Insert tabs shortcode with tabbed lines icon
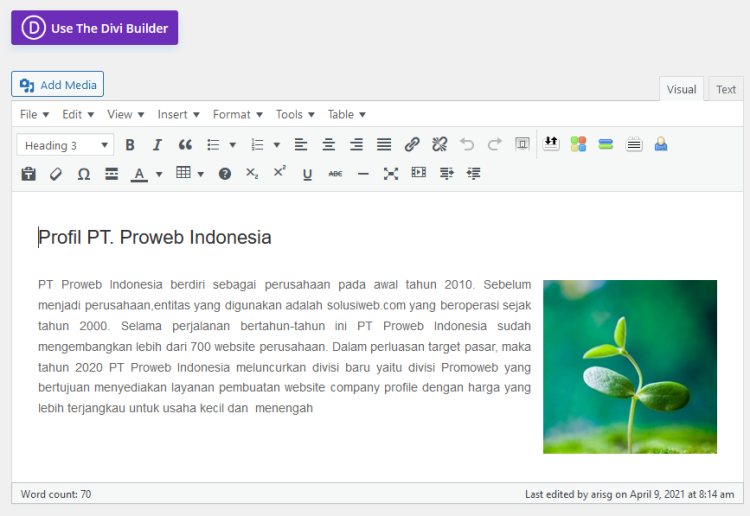The height and width of the screenshot is (516, 750). coord(634,144)
